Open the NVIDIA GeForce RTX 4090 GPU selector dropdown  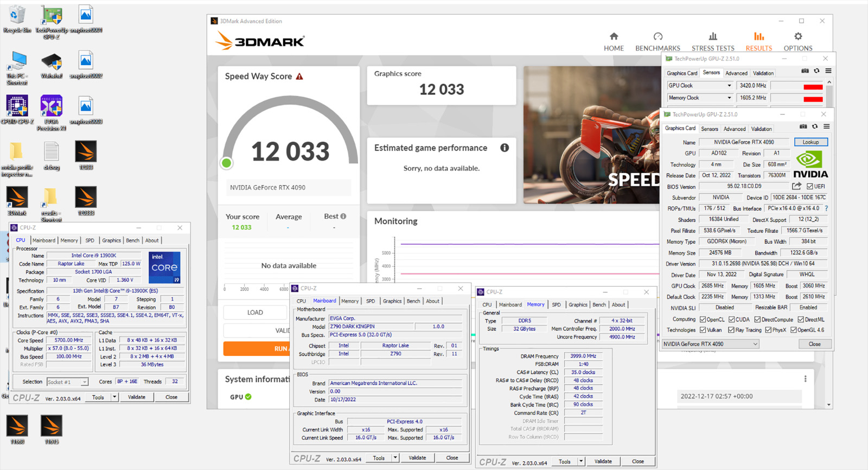[711, 344]
